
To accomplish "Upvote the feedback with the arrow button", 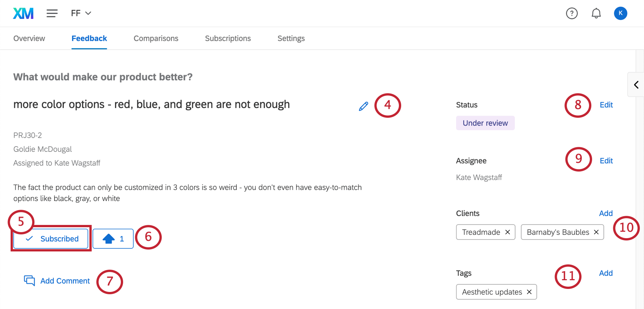I will point(113,239).
